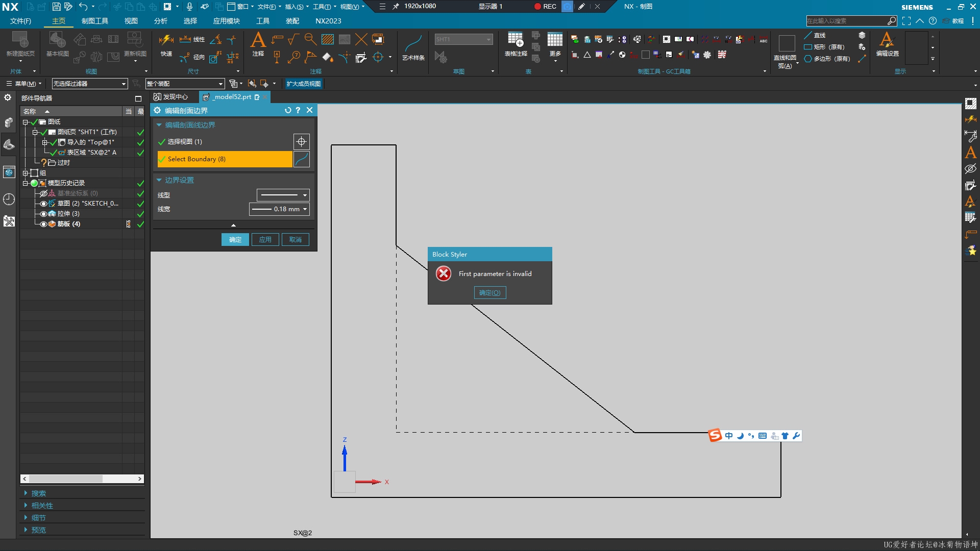The width and height of the screenshot is (980, 551).
Task: Collapse the 模型历史记录 tree node
Action: (25, 183)
